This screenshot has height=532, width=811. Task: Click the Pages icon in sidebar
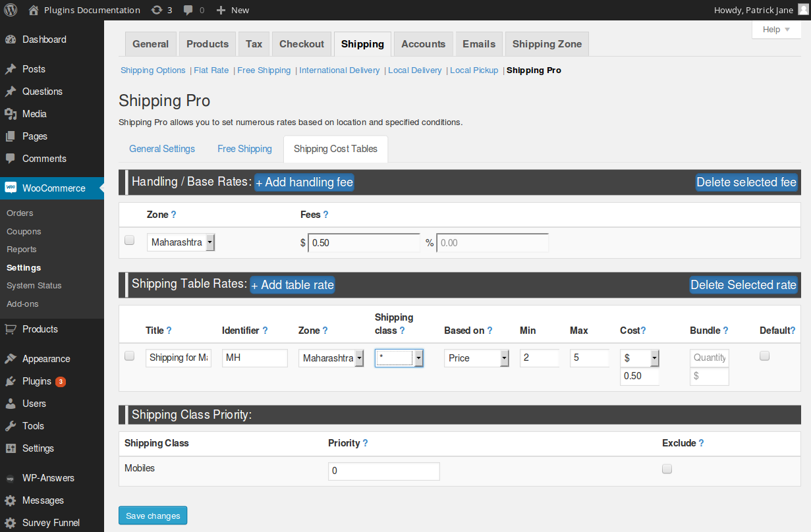coord(11,136)
